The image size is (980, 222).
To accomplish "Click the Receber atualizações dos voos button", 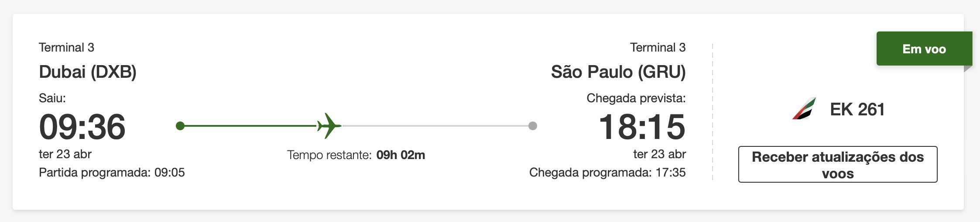I will coord(838,164).
